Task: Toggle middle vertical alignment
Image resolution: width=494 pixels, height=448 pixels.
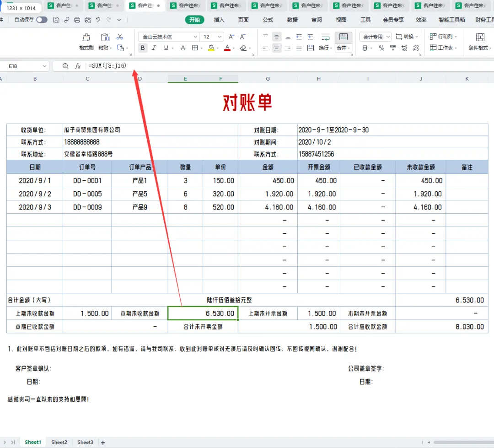Action: tap(277, 37)
